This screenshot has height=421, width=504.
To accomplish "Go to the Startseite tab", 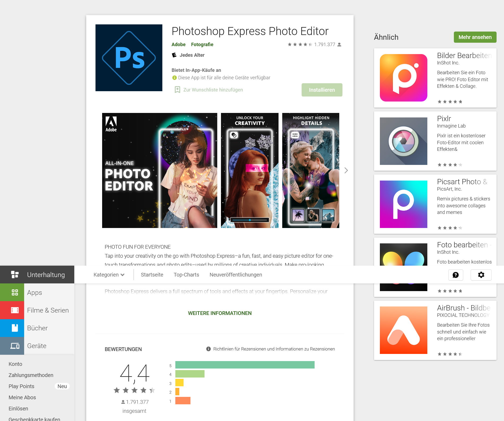I will (152, 275).
